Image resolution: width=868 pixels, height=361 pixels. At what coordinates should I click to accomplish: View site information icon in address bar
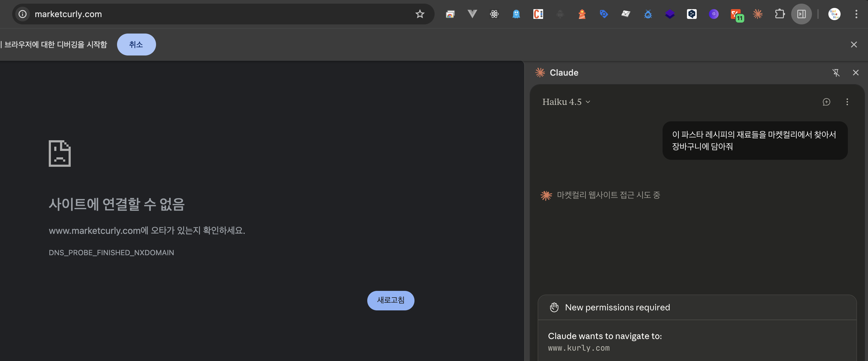tap(23, 14)
